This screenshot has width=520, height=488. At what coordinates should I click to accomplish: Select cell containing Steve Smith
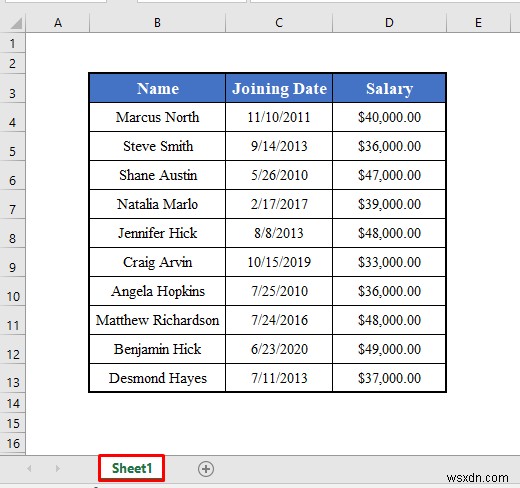coord(157,146)
